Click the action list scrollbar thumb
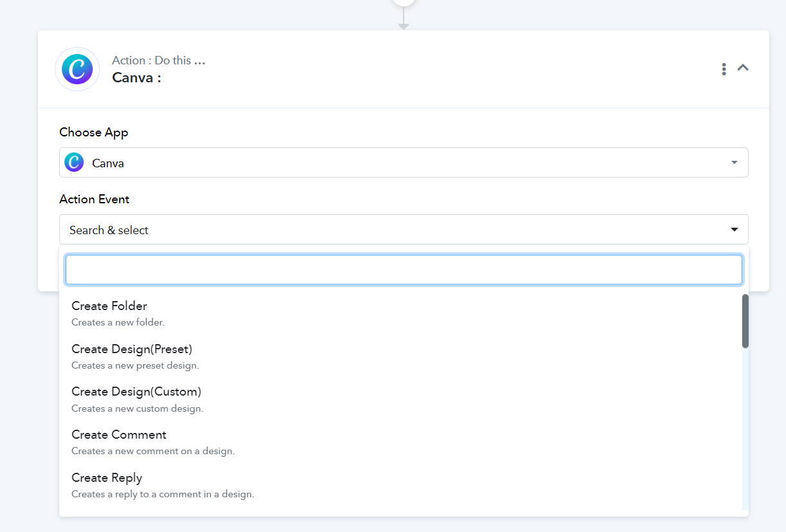 click(745, 321)
